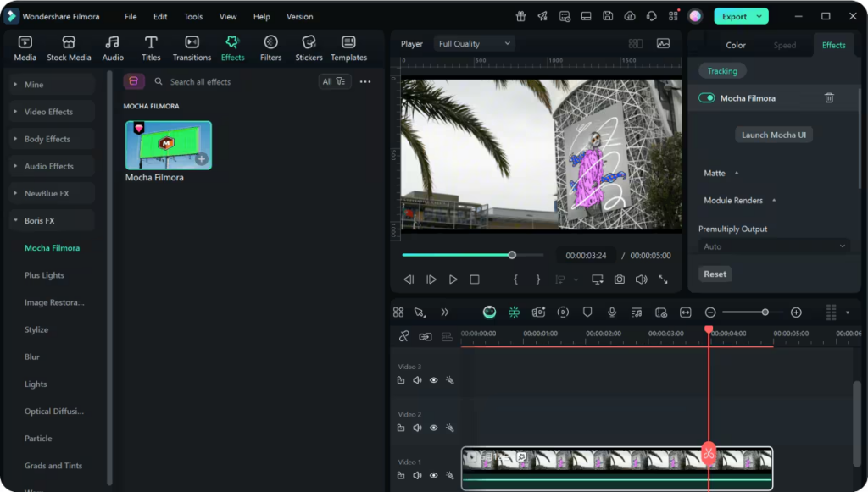Mute the Video 2 track
Image resolution: width=868 pixels, height=492 pixels.
tap(417, 428)
